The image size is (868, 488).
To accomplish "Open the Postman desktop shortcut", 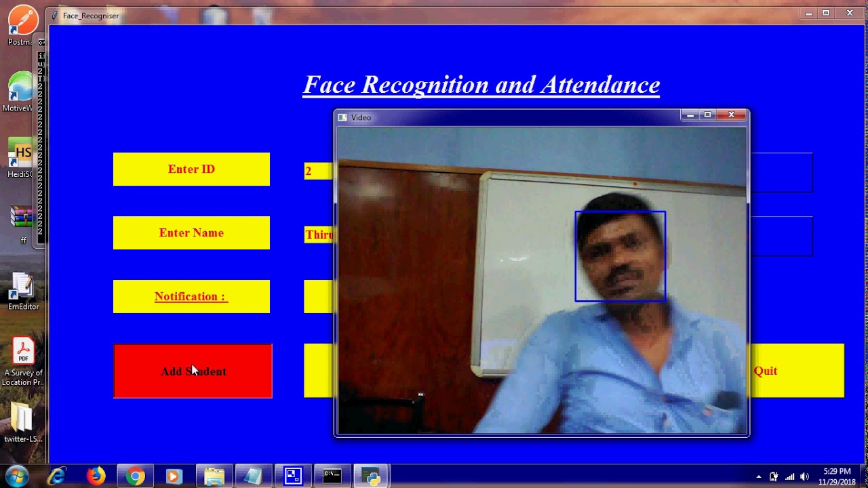I will click(22, 26).
